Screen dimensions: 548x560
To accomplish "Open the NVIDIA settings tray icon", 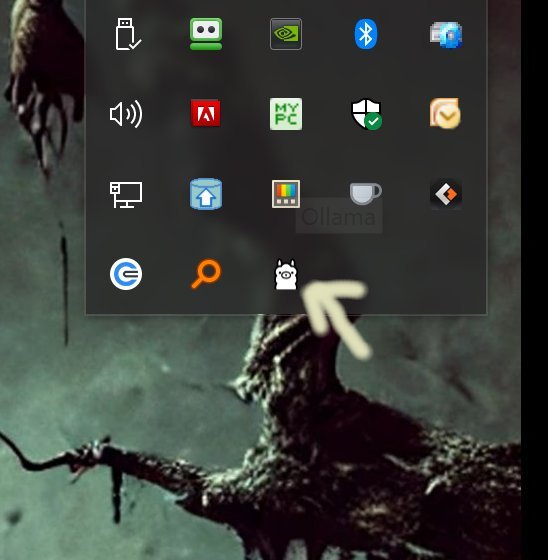I will pos(286,34).
